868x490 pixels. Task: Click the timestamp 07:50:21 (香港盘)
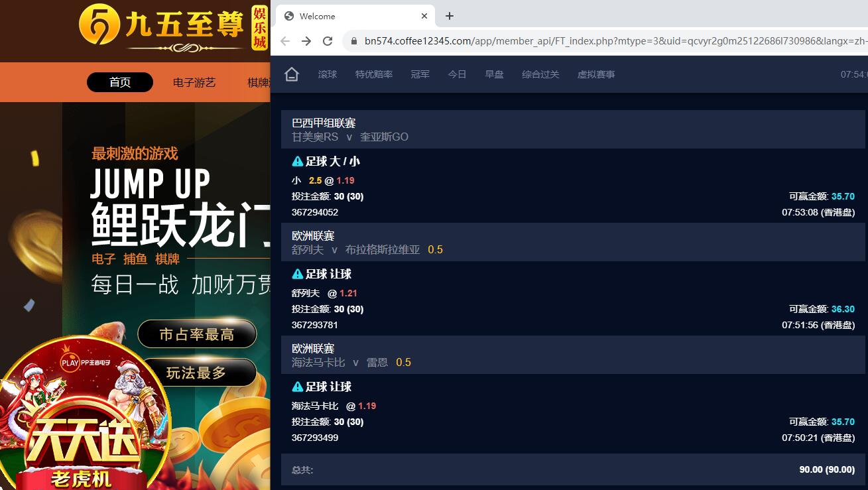pyautogui.click(x=818, y=438)
